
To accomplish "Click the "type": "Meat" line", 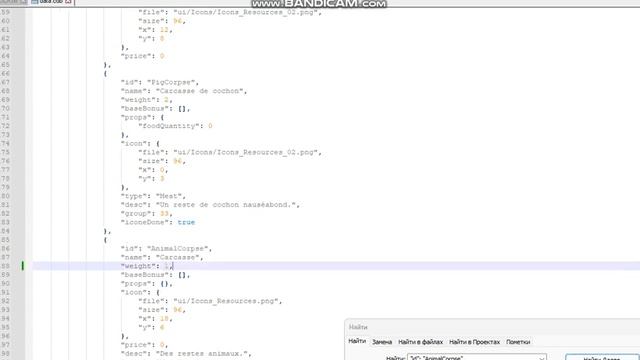I will click(153, 196).
